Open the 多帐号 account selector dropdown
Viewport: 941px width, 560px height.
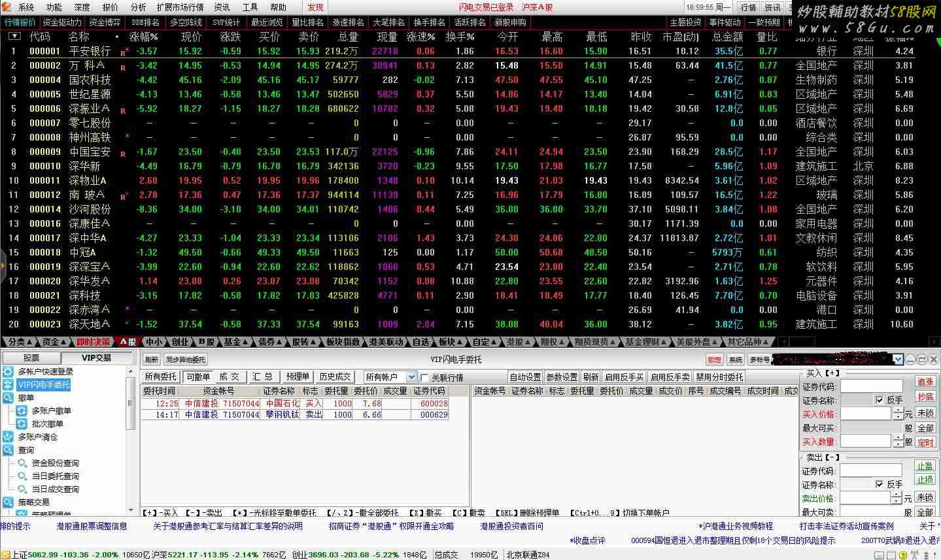(x=898, y=359)
